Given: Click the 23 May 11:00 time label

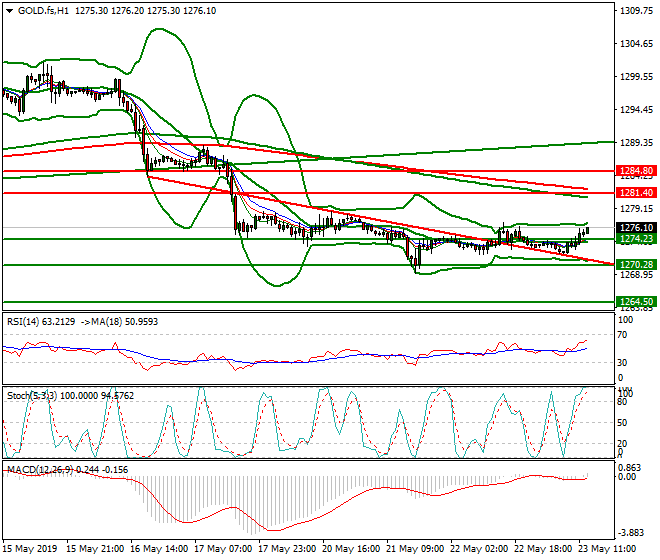Looking at the screenshot, I should [607, 549].
